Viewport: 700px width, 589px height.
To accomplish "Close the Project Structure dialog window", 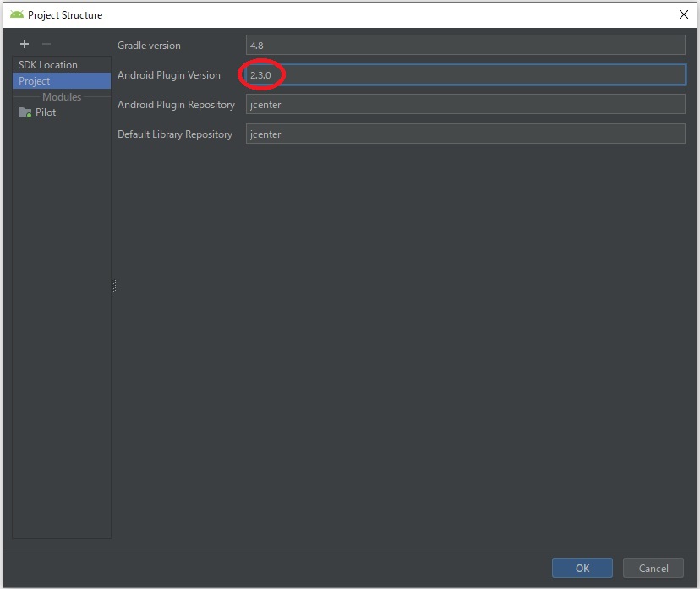I will [683, 15].
